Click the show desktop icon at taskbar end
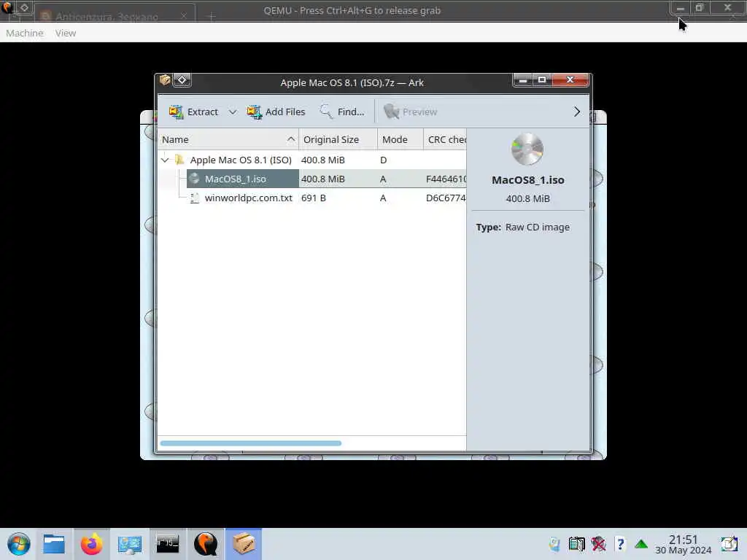The width and height of the screenshot is (747, 560). click(729, 544)
